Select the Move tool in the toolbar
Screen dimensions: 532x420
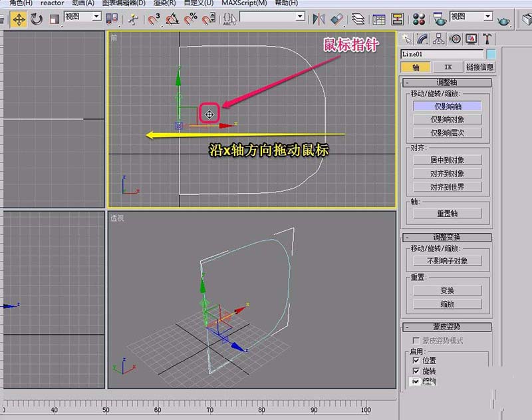click(x=19, y=19)
